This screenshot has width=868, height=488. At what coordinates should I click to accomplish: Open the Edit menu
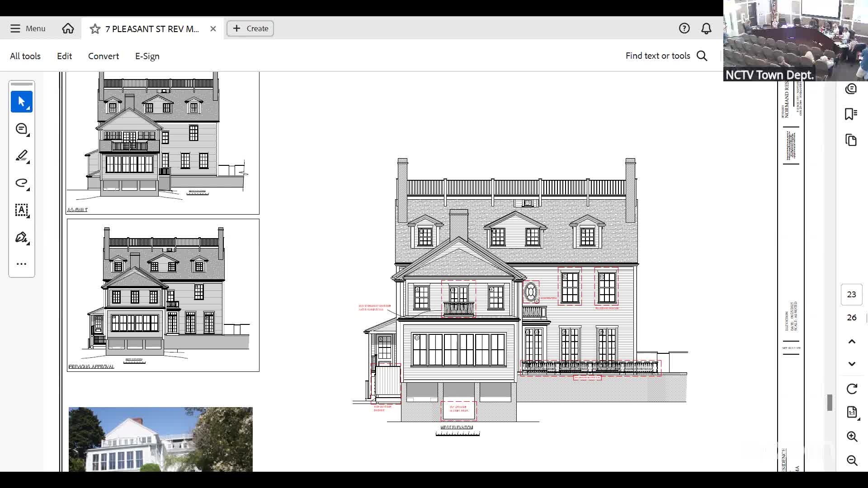(x=64, y=56)
